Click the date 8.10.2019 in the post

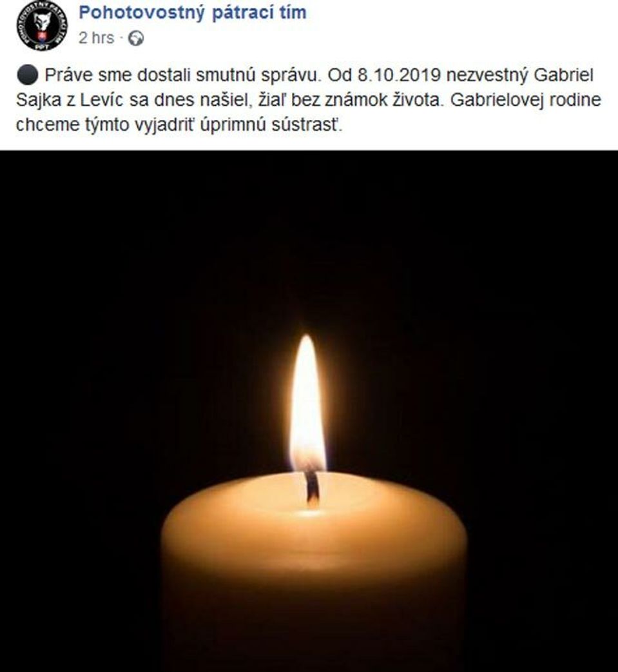(399, 75)
